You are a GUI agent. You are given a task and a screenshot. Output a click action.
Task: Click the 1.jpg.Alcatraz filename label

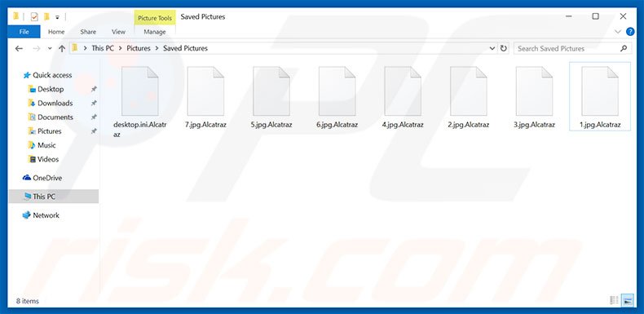(x=600, y=125)
